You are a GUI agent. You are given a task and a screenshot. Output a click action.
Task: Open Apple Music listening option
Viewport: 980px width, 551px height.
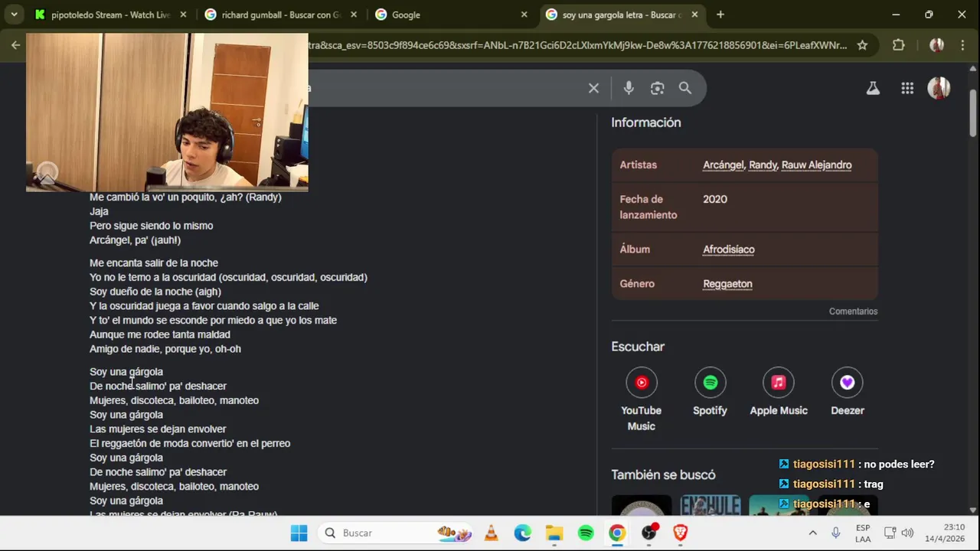click(779, 392)
